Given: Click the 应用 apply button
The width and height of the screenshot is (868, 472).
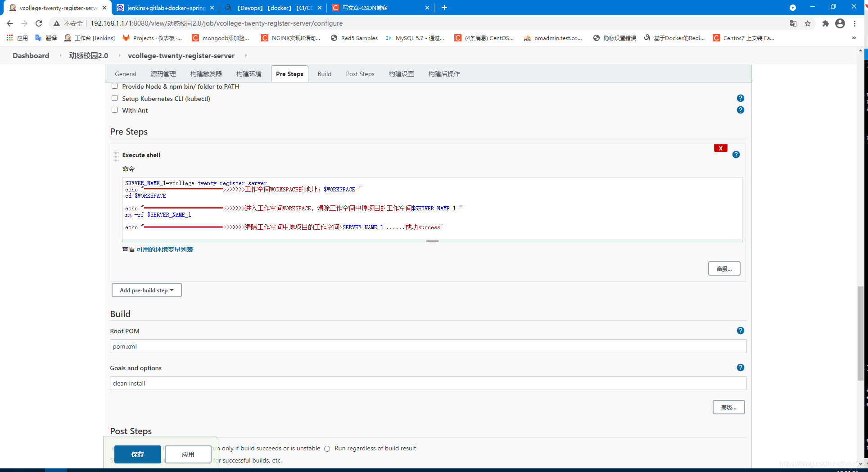Looking at the screenshot, I should 188,454.
